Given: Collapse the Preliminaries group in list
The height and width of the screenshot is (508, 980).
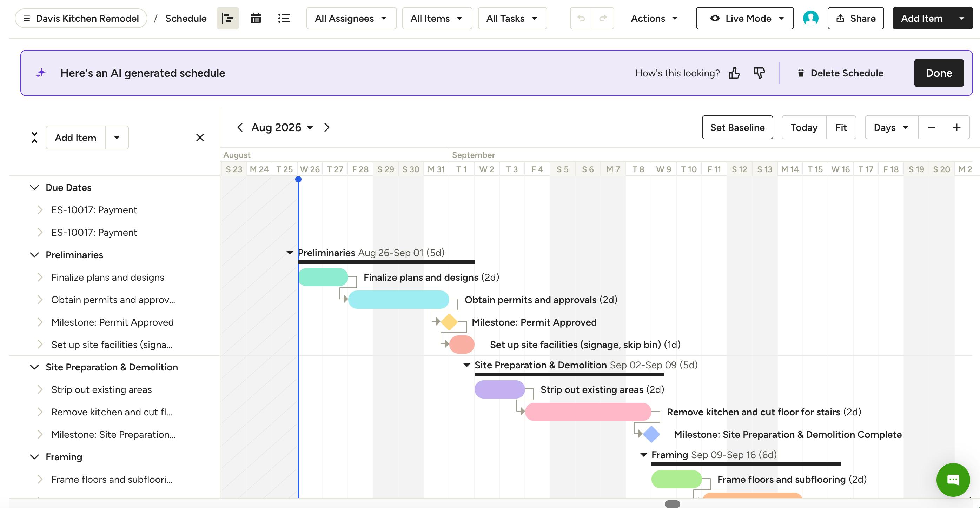Looking at the screenshot, I should pos(34,255).
